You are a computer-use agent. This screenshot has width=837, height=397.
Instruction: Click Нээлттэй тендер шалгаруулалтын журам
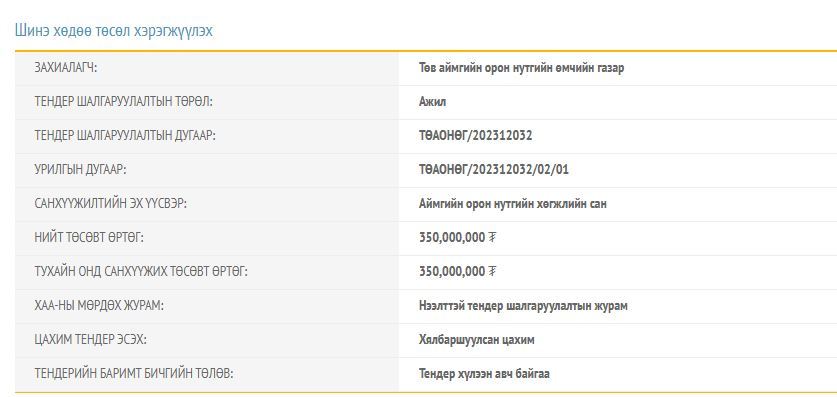(523, 306)
